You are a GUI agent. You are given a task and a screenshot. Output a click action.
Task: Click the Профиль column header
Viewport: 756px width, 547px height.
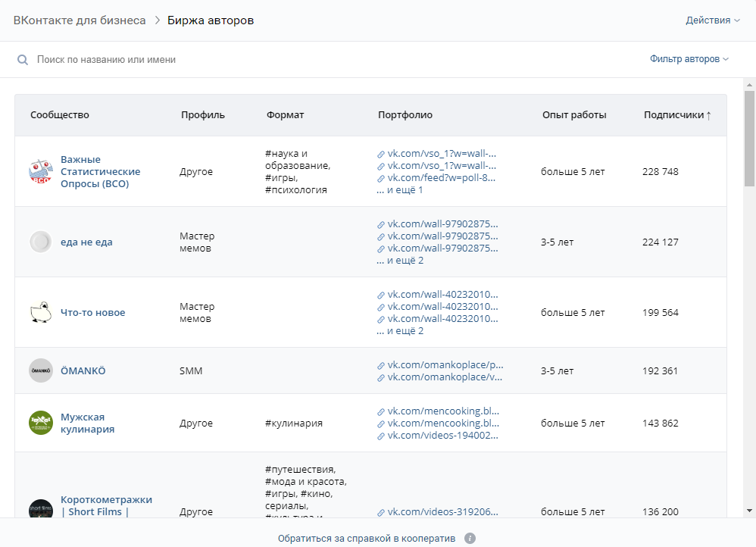click(x=203, y=115)
